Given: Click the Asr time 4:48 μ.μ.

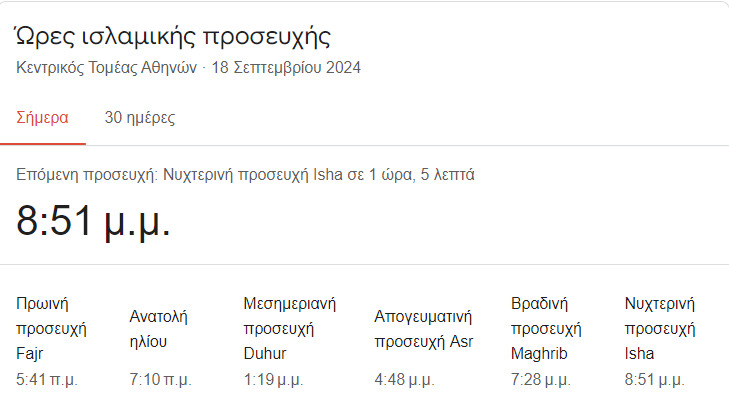Looking at the screenshot, I should coord(405,380).
